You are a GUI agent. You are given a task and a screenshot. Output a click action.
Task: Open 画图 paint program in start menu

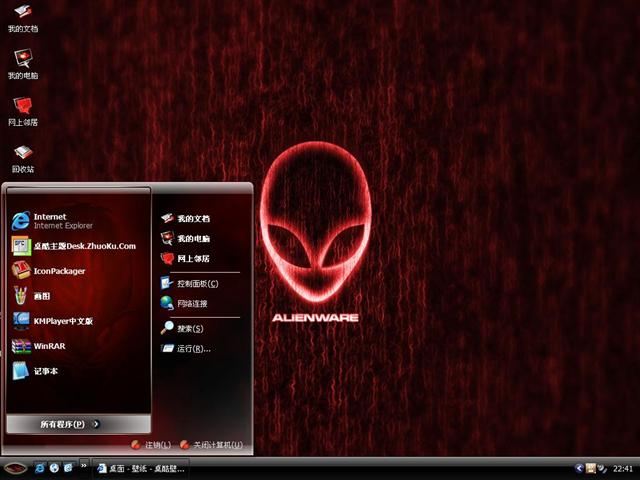point(78,296)
